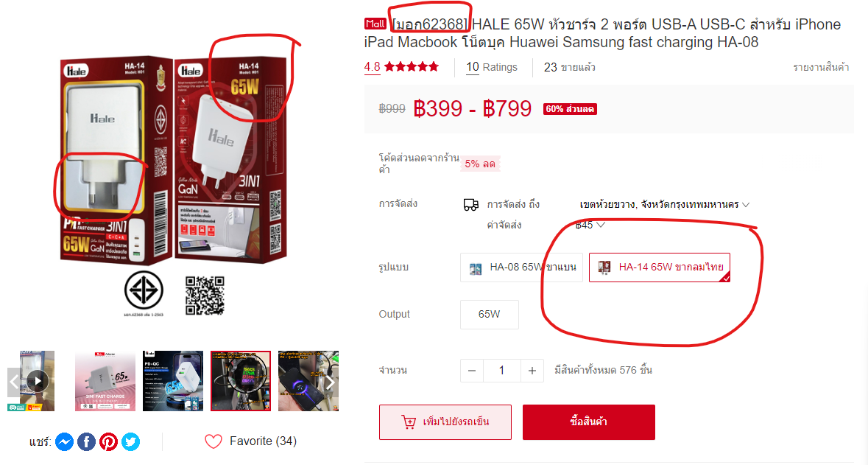This screenshot has height=465, width=868.
Task: Select the HA-14 65W variant option
Action: point(660,268)
